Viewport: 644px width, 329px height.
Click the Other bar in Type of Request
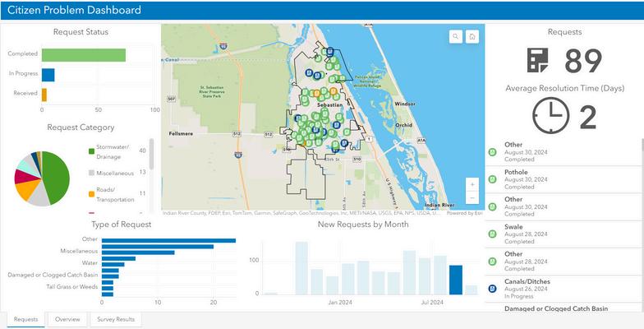[x=169, y=240]
